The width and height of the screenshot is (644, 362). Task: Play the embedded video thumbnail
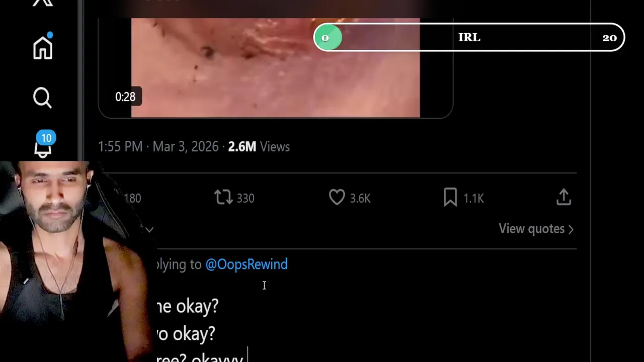pos(275,65)
